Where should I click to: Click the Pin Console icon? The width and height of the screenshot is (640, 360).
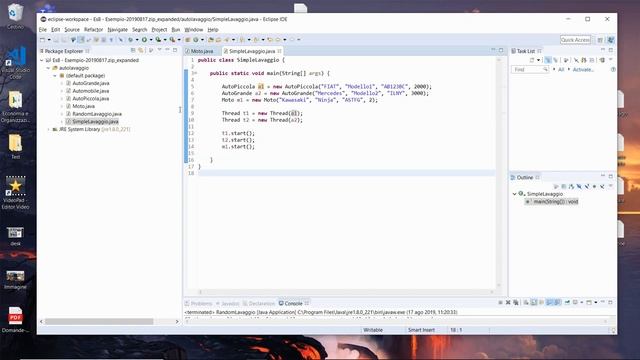click(567, 302)
